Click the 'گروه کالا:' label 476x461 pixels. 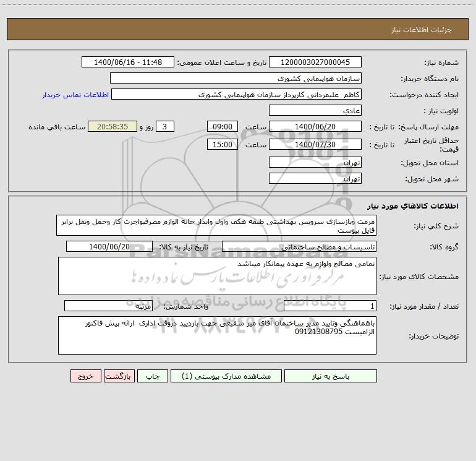pyautogui.click(x=444, y=247)
